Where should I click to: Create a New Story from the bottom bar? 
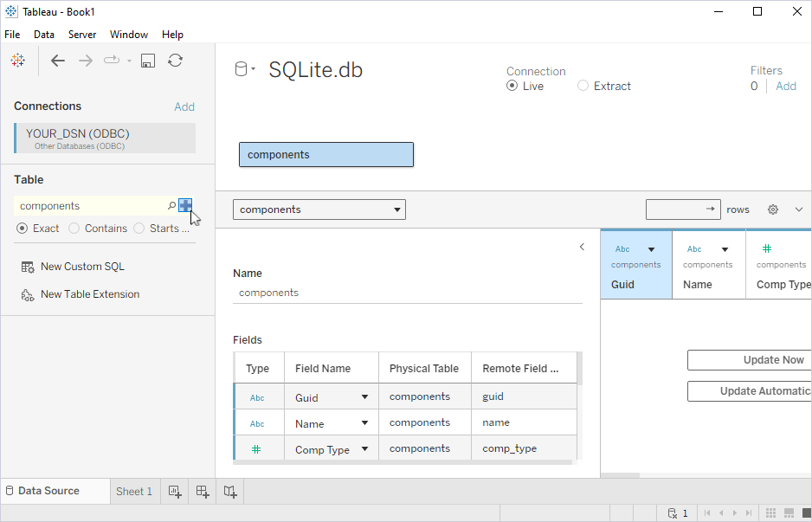click(x=229, y=491)
